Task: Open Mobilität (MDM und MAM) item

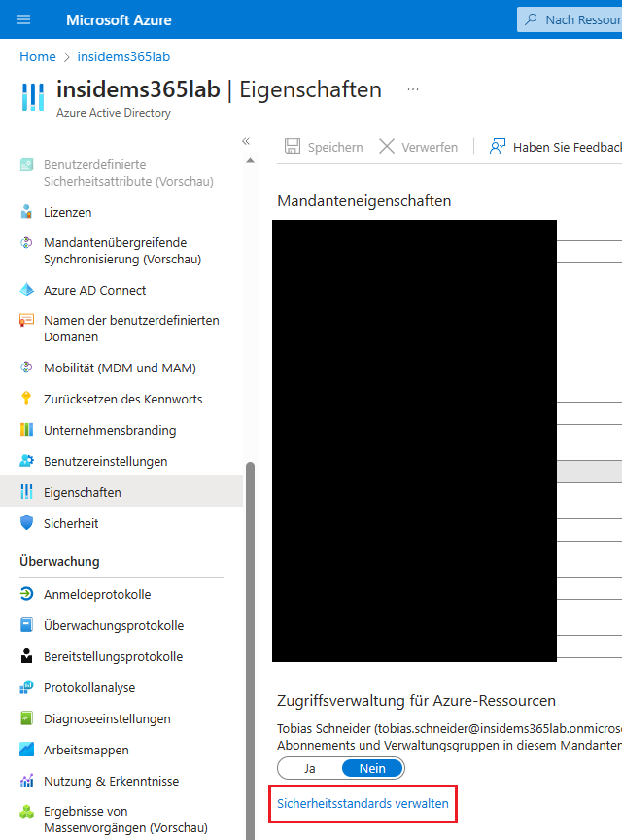Action: coord(120,367)
